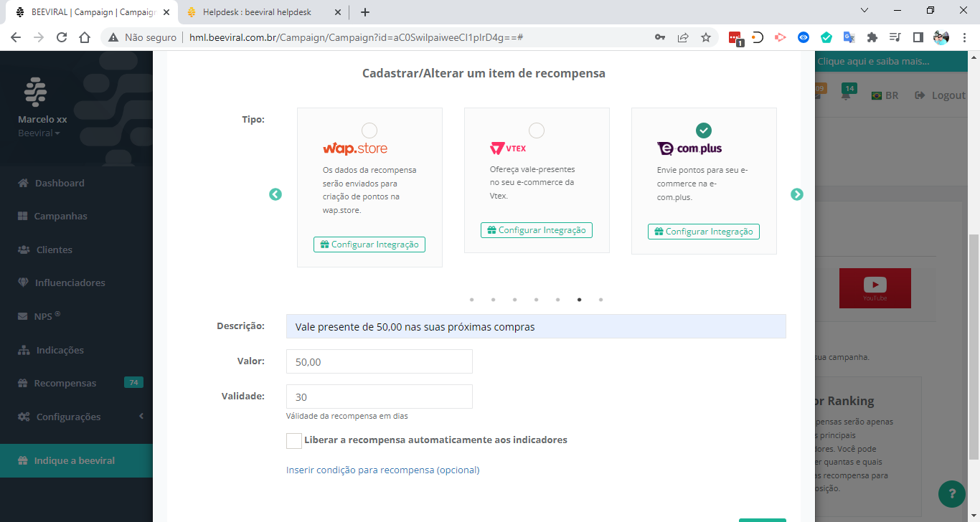The width and height of the screenshot is (980, 522).
Task: Click the Recompensas 74 badge
Action: [x=133, y=382]
